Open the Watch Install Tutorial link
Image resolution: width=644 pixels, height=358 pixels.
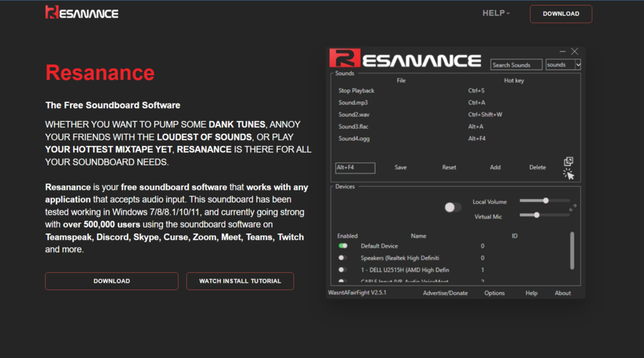tap(240, 281)
